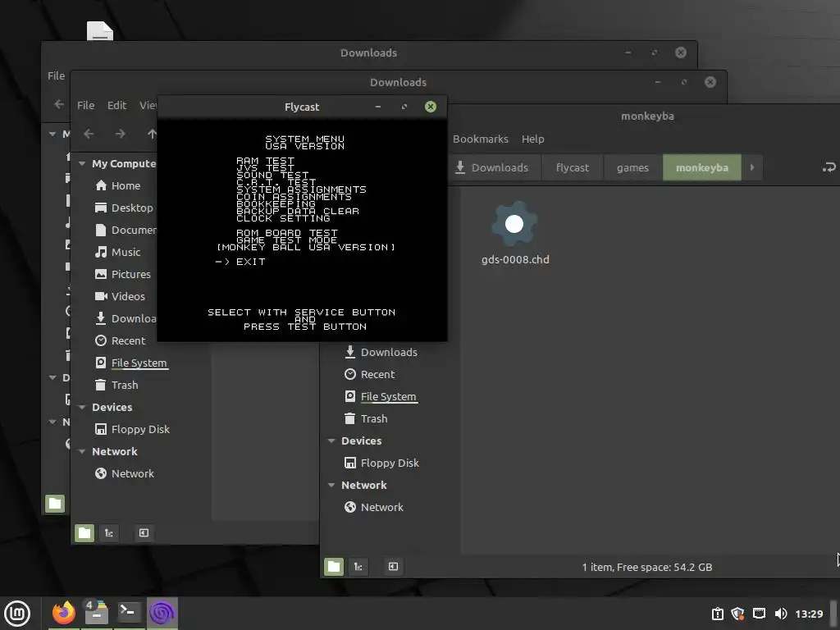Click the clipboard tray icon
The image size is (840, 630).
(x=717, y=614)
